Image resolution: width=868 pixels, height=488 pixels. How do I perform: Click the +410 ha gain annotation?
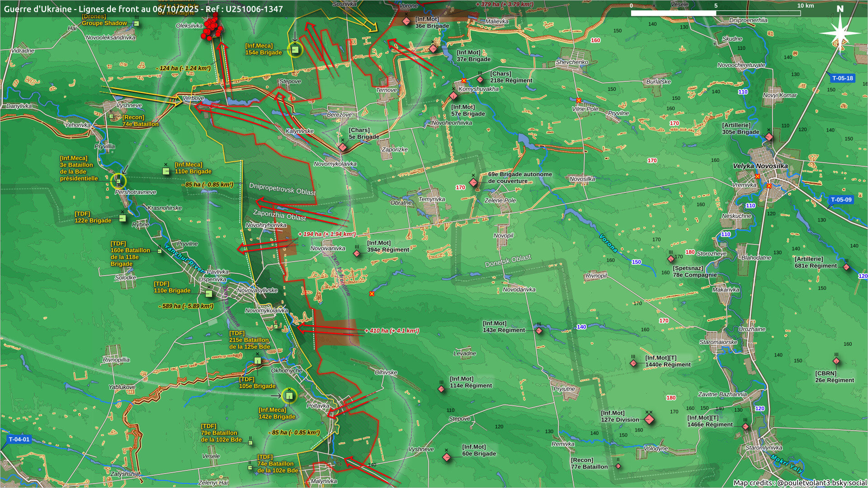(392, 331)
